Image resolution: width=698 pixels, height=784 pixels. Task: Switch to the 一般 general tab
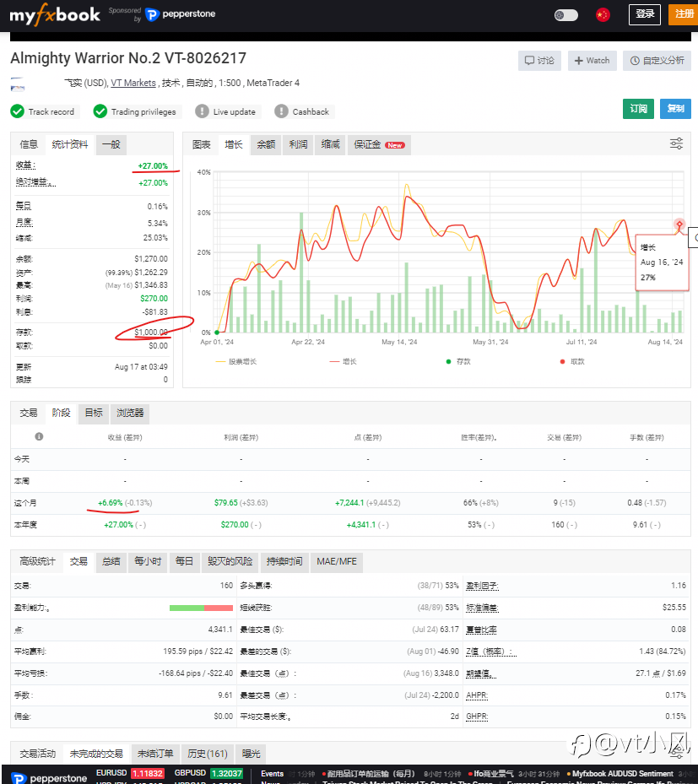[x=111, y=144]
